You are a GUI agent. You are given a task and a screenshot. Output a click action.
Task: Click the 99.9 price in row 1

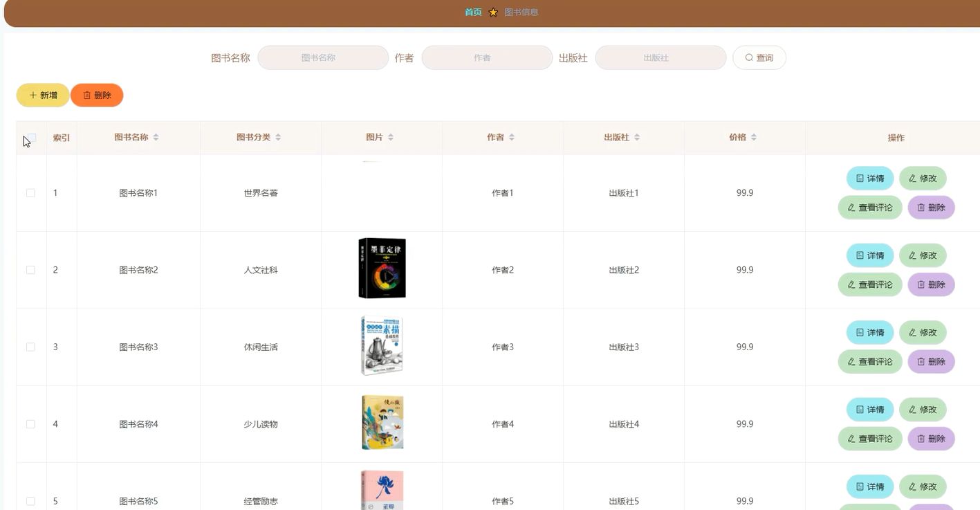(745, 193)
